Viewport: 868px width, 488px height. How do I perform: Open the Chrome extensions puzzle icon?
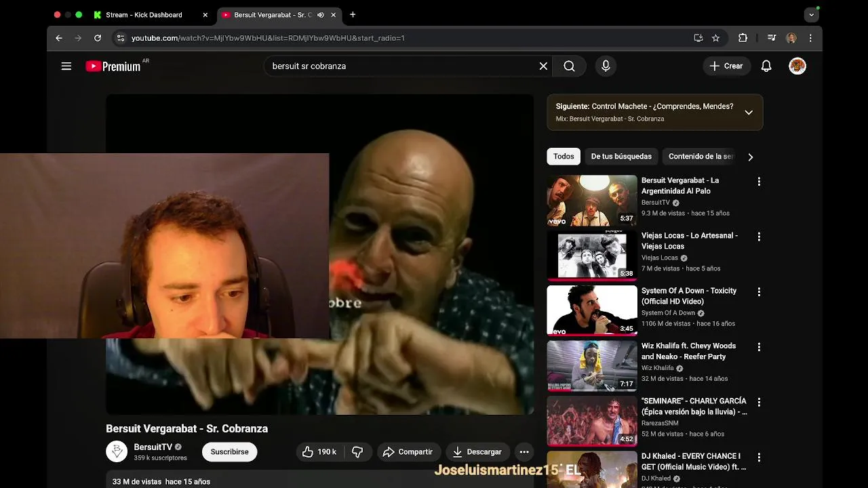coord(743,38)
